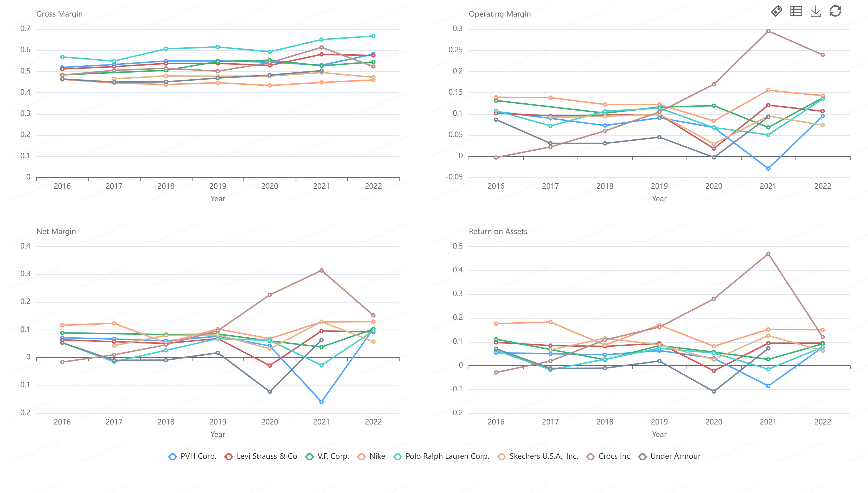This screenshot has width=868, height=493.
Task: Toggle the data label tag icon
Action: point(776,11)
